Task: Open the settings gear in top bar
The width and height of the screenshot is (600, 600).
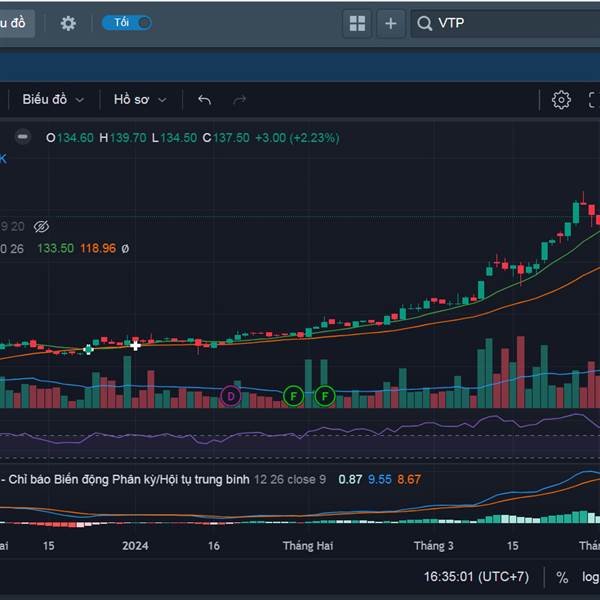Action: [x=68, y=23]
